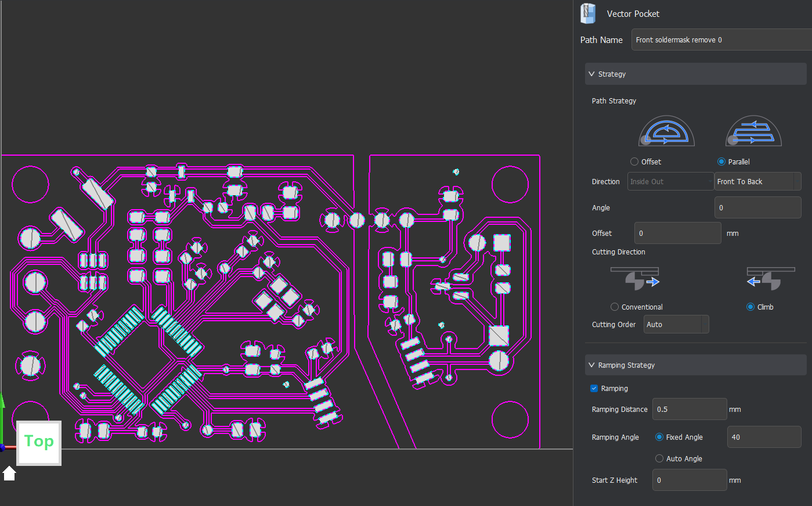Click the Start Z Height field
Image resolution: width=812 pixels, height=506 pixels.
pos(689,480)
